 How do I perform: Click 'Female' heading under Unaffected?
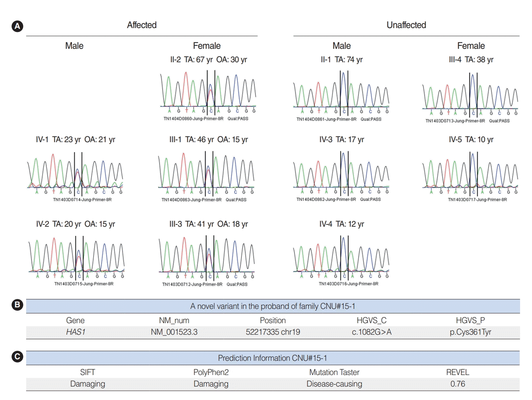(x=471, y=46)
